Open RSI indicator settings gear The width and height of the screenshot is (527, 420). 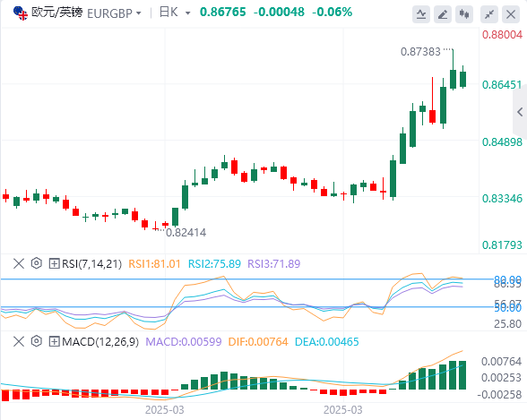pos(36,263)
